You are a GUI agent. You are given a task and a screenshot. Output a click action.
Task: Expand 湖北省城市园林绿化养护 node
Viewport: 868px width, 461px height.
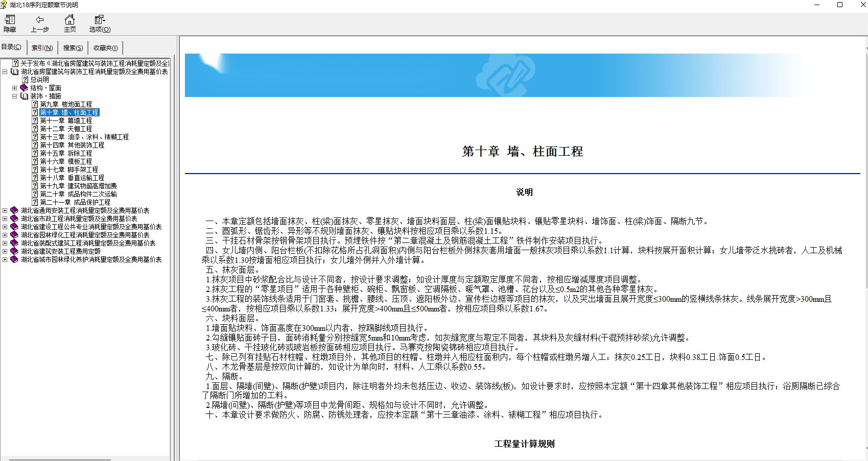[x=5, y=259]
